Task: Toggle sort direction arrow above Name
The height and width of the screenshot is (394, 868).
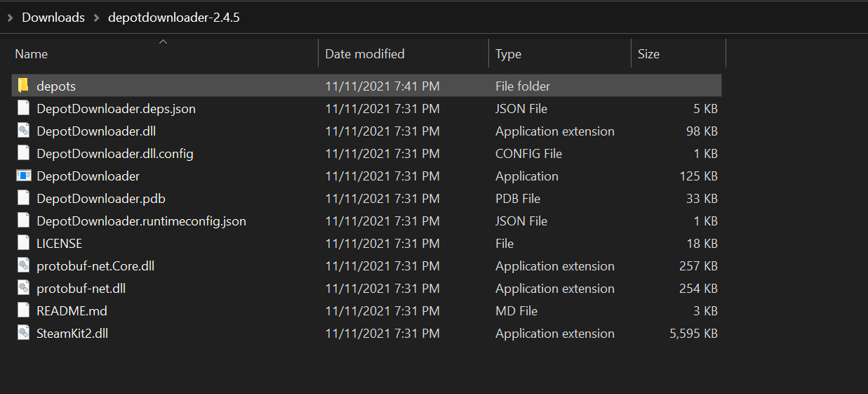Action: pyautogui.click(x=163, y=42)
